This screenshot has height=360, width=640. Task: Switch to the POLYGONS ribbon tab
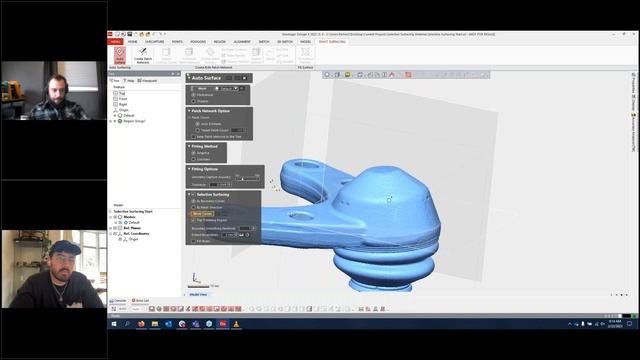tap(198, 42)
